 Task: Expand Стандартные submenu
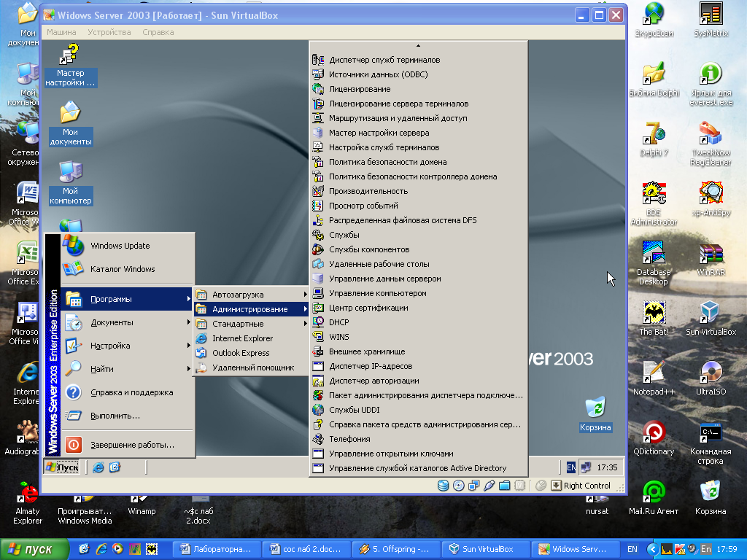tap(251, 324)
